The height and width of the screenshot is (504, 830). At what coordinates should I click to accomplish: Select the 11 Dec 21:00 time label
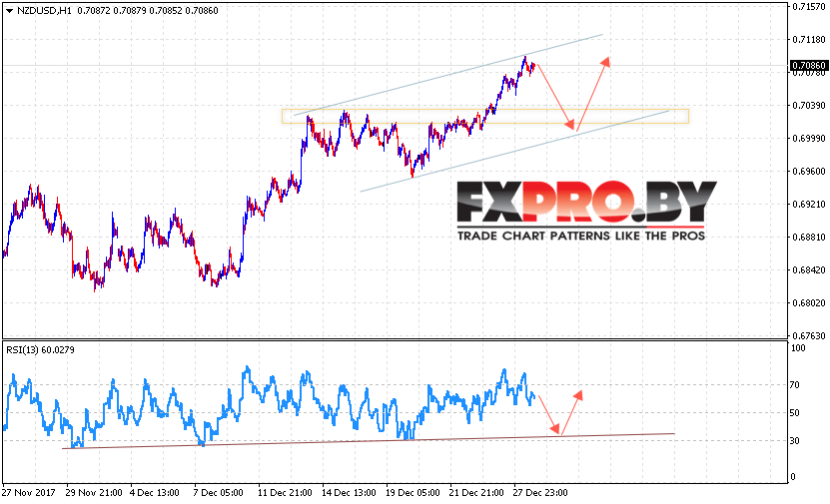tap(285, 493)
